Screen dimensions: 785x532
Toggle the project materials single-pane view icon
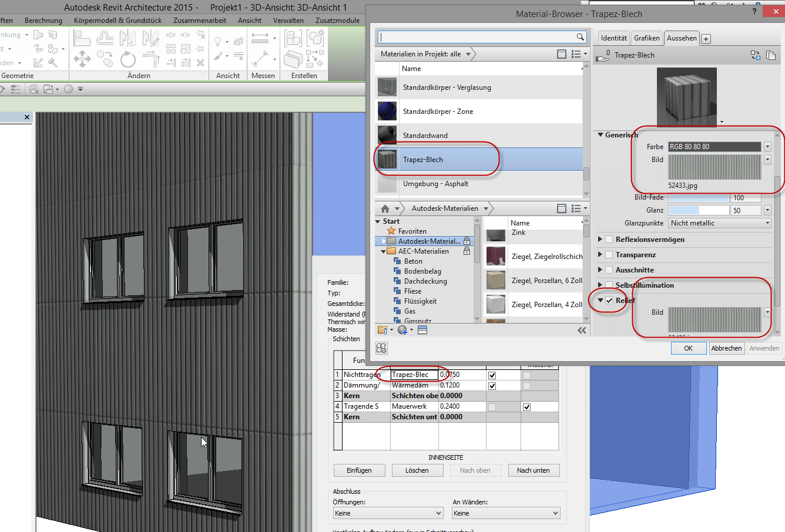pyautogui.click(x=562, y=54)
